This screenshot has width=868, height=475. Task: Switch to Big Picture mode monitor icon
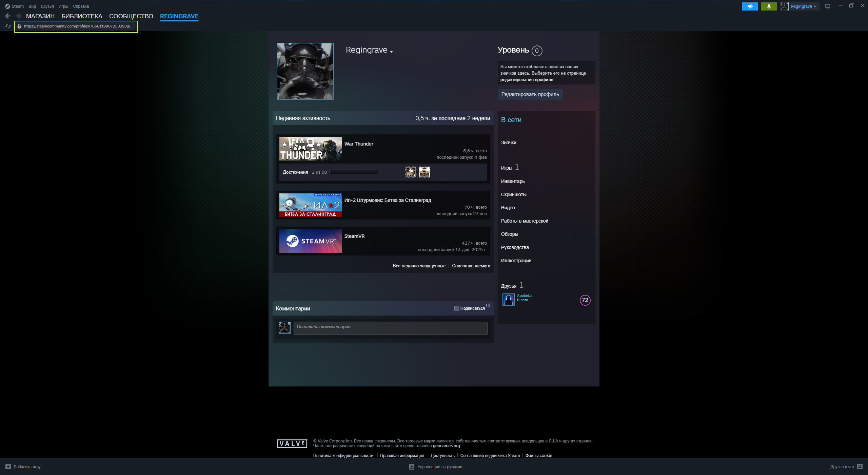(x=828, y=6)
